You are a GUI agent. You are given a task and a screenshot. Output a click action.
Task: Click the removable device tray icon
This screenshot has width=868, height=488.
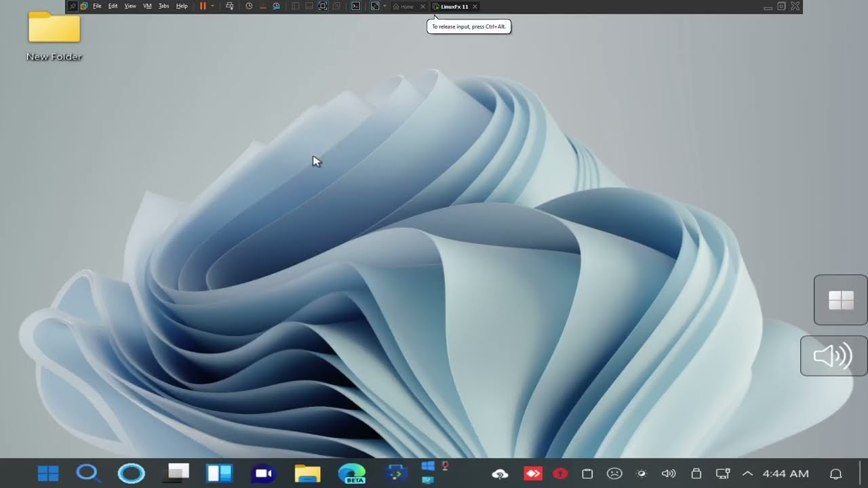click(696, 474)
